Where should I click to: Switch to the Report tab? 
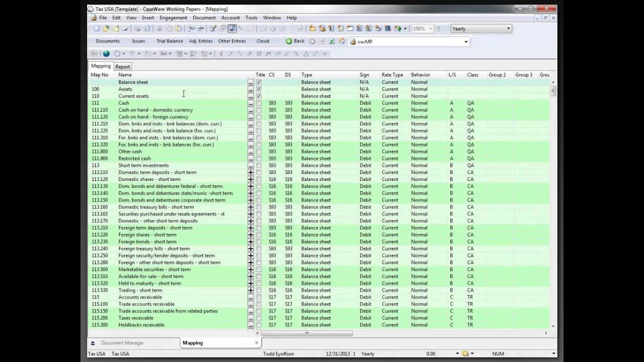pos(123,66)
